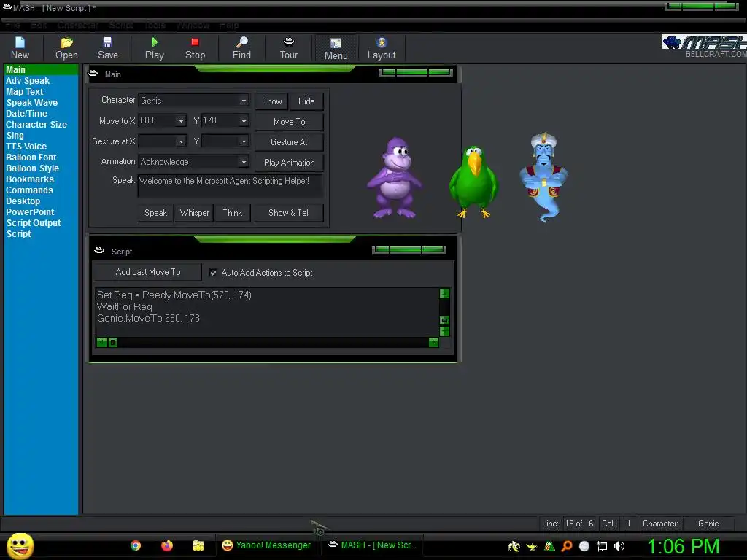Open the Character menu
Image resolution: width=747 pixels, height=560 pixels.
click(78, 26)
